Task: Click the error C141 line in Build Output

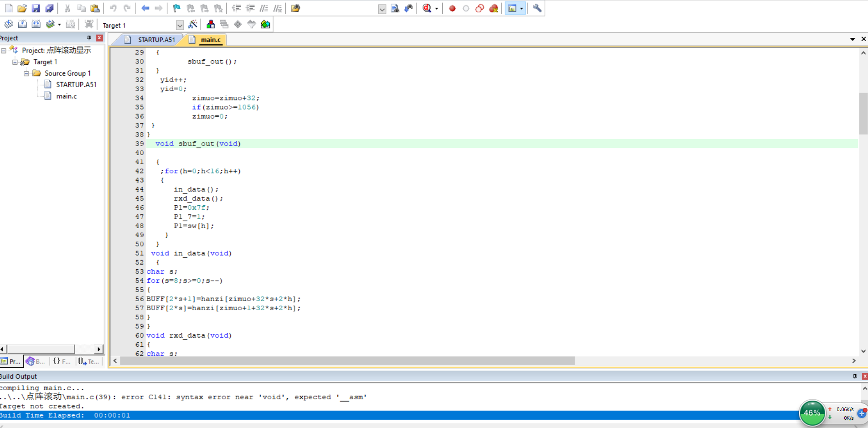Action: click(x=183, y=397)
